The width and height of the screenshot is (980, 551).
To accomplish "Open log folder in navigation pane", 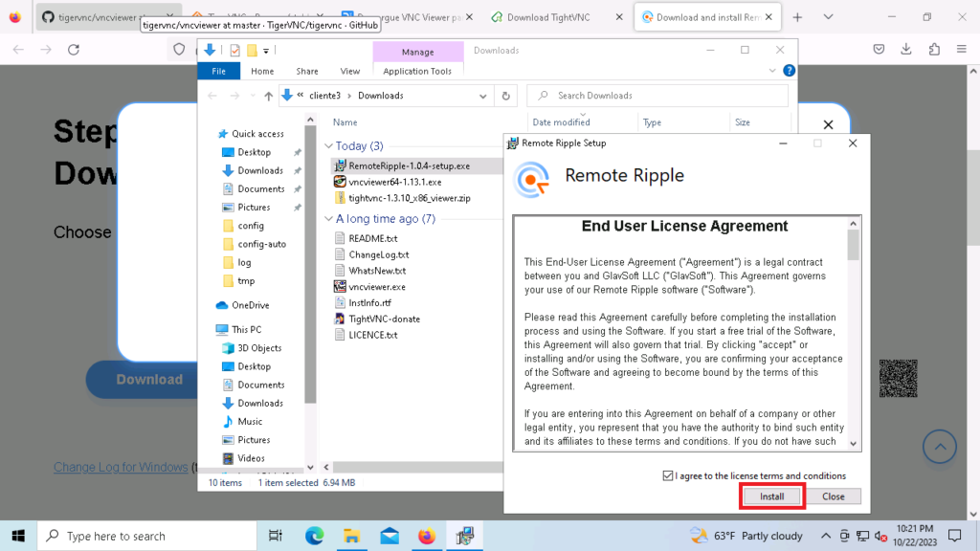I will coord(244,262).
